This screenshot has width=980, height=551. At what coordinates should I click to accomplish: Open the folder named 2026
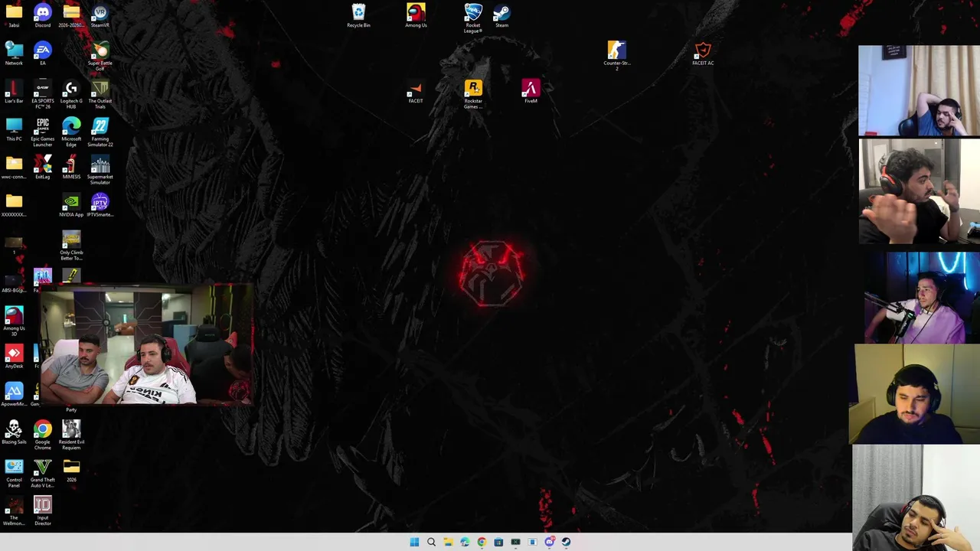[x=71, y=471]
